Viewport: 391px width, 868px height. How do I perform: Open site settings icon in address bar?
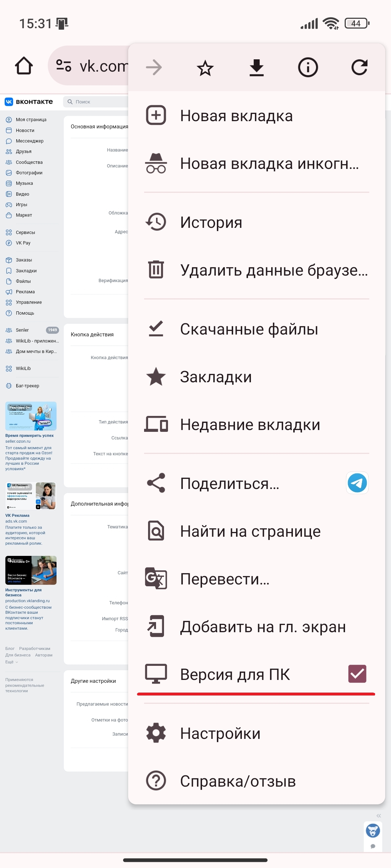pyautogui.click(x=64, y=66)
